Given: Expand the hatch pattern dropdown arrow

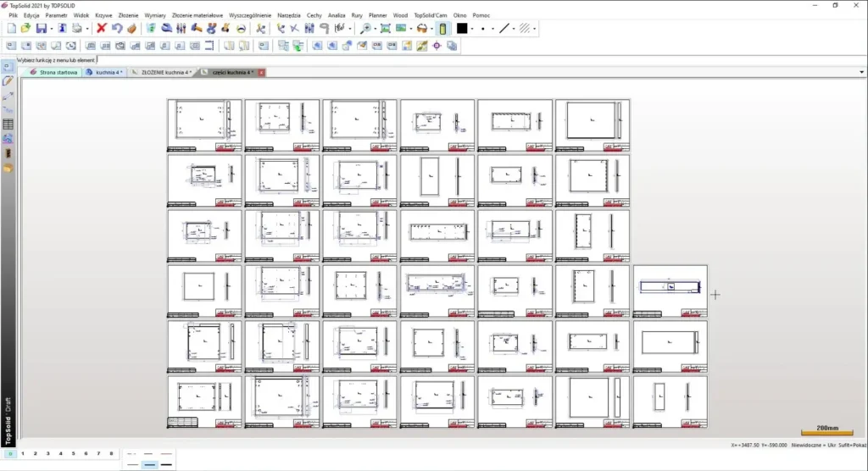Looking at the screenshot, I should [x=536, y=28].
